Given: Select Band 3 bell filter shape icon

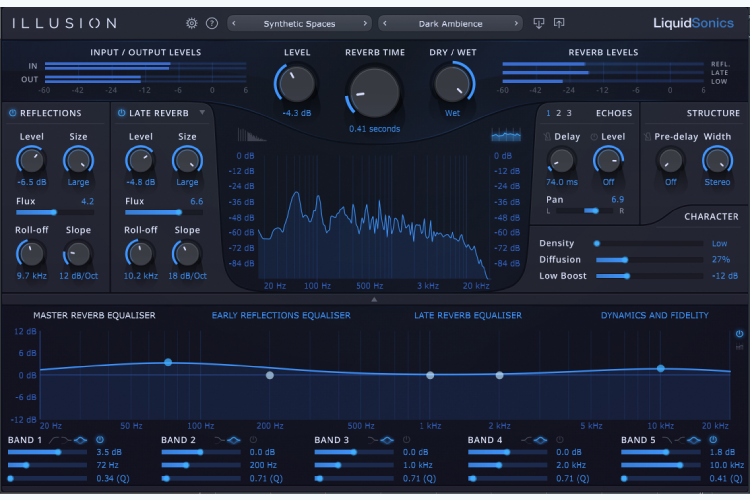Looking at the screenshot, I should click(387, 440).
